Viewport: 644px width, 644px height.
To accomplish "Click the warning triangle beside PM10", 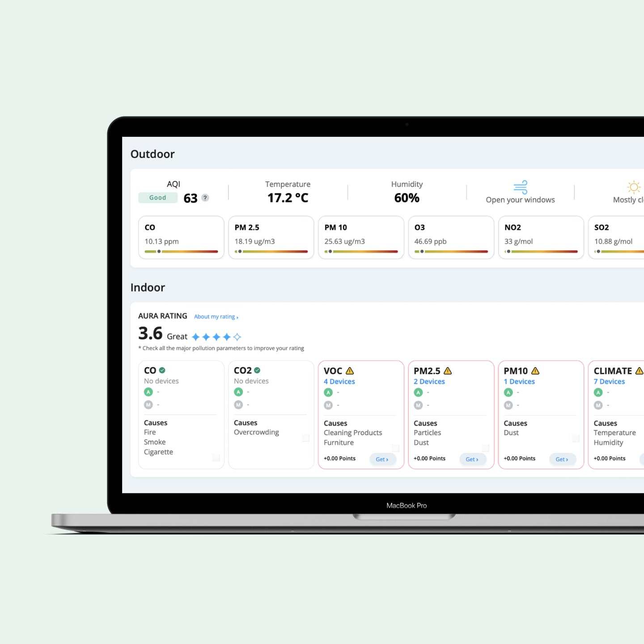I will [x=535, y=371].
